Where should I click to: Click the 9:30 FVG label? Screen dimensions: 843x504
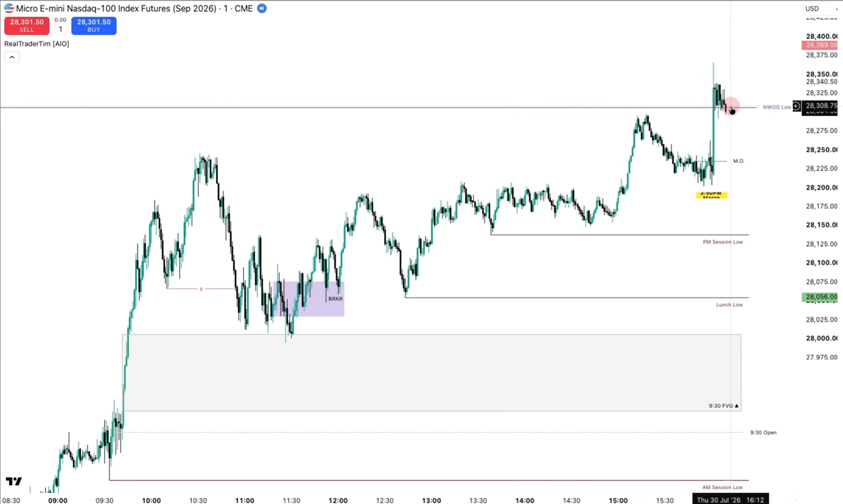tap(723, 406)
